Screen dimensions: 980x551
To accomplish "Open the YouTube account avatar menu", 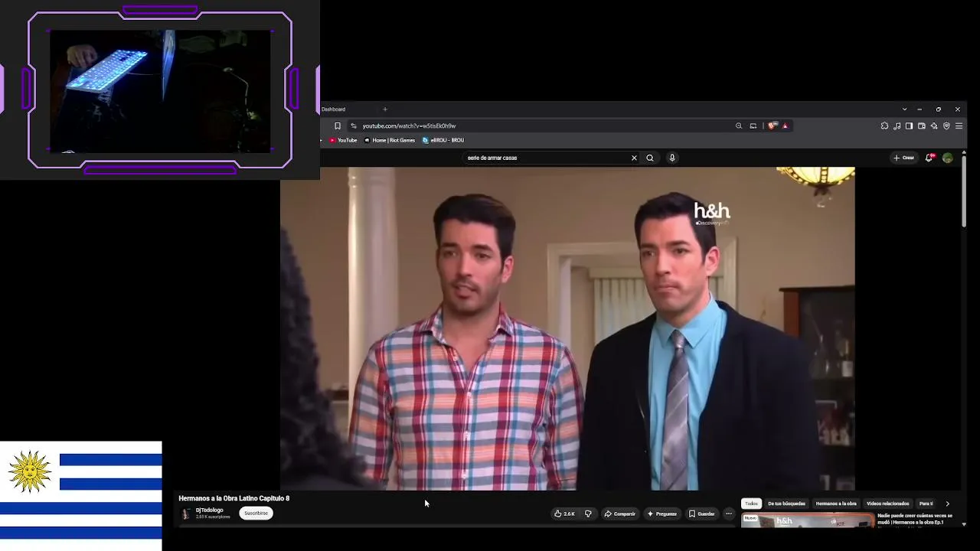I will pos(948,158).
